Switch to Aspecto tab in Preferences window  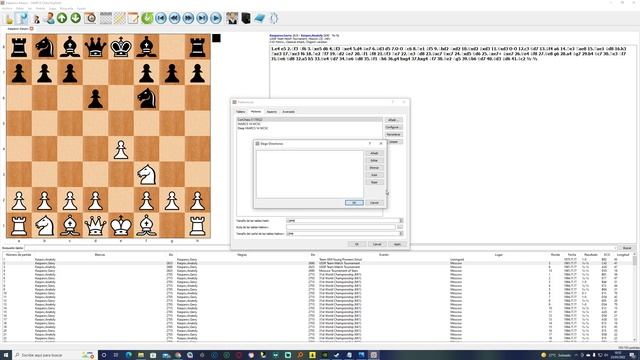[x=271, y=111]
